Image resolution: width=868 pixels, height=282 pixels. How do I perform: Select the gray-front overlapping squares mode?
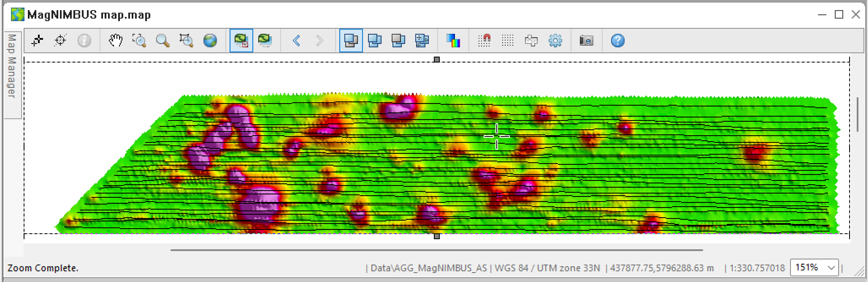tap(398, 41)
